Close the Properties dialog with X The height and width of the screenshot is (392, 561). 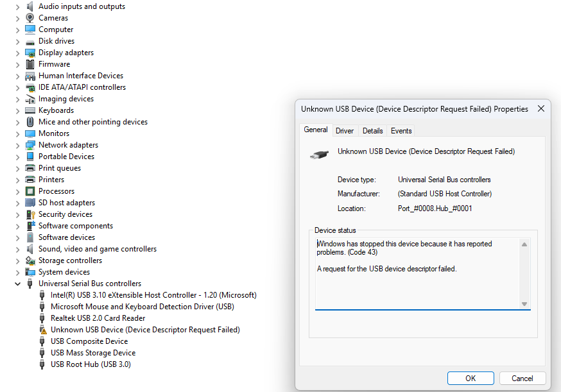(x=541, y=108)
